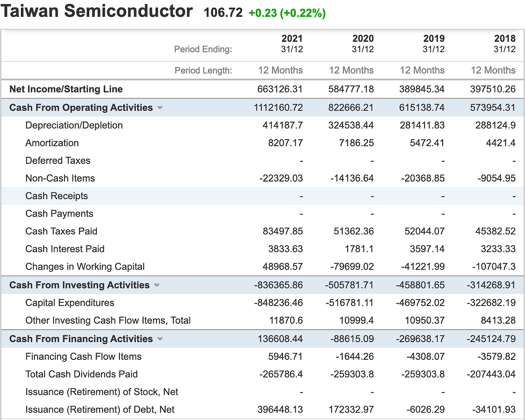Image resolution: width=525 pixels, height=420 pixels.
Task: Select cash taxes value 45382.52
Action: (496, 231)
